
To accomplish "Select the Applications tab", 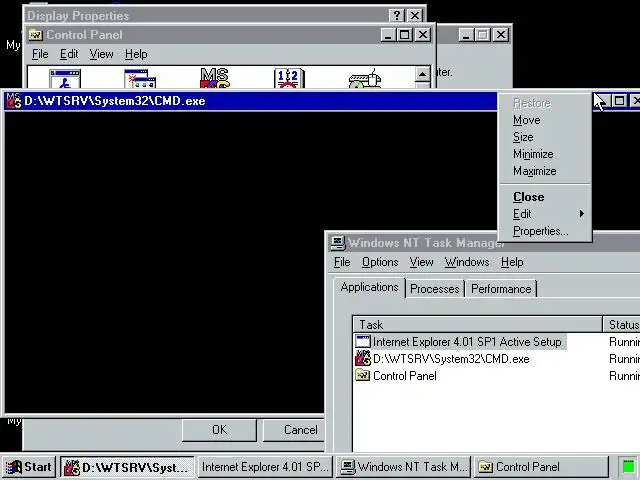I will pos(369,287).
